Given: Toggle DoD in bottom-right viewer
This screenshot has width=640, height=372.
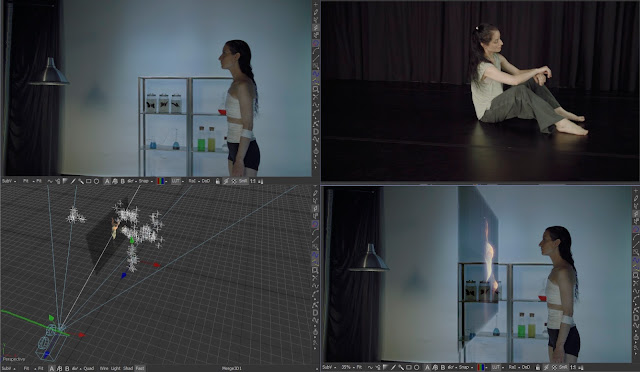Looking at the screenshot, I should point(526,368).
